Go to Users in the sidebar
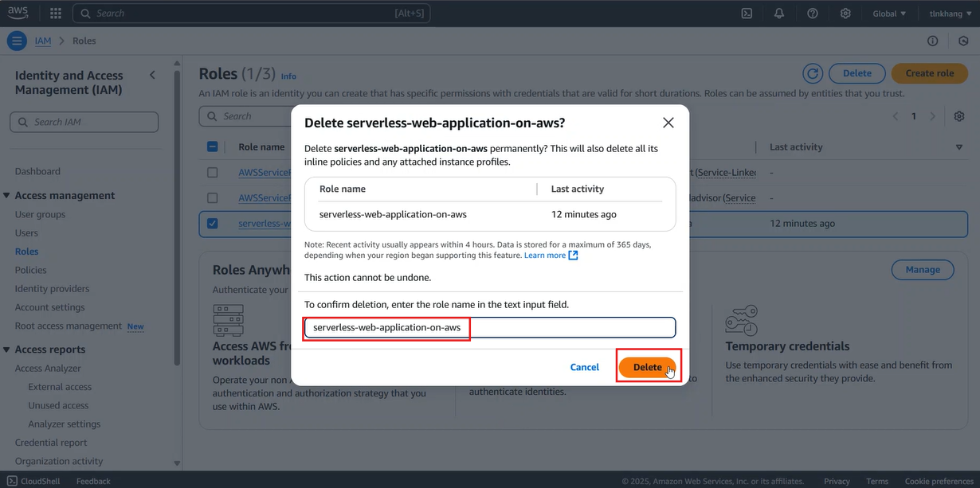This screenshot has width=980, height=488. 26,233
